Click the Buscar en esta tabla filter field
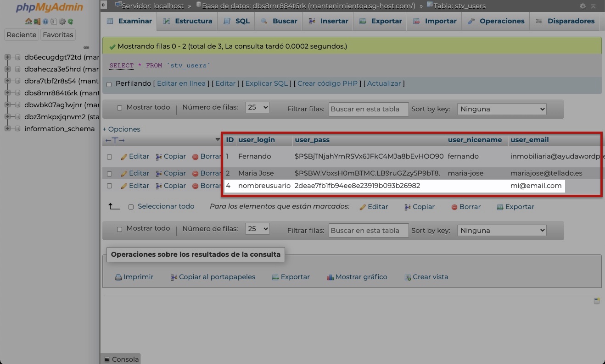Image resolution: width=605 pixels, height=364 pixels. (368, 109)
